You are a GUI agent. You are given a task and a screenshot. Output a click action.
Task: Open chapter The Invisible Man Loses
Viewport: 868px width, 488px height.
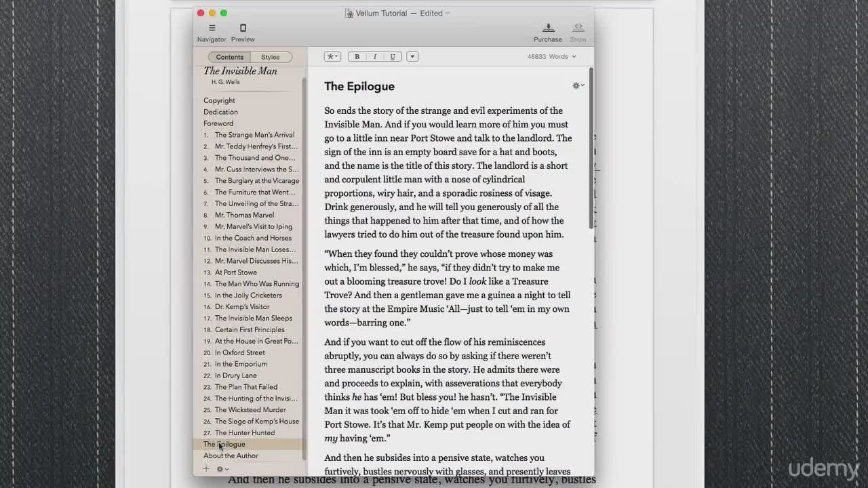point(255,250)
